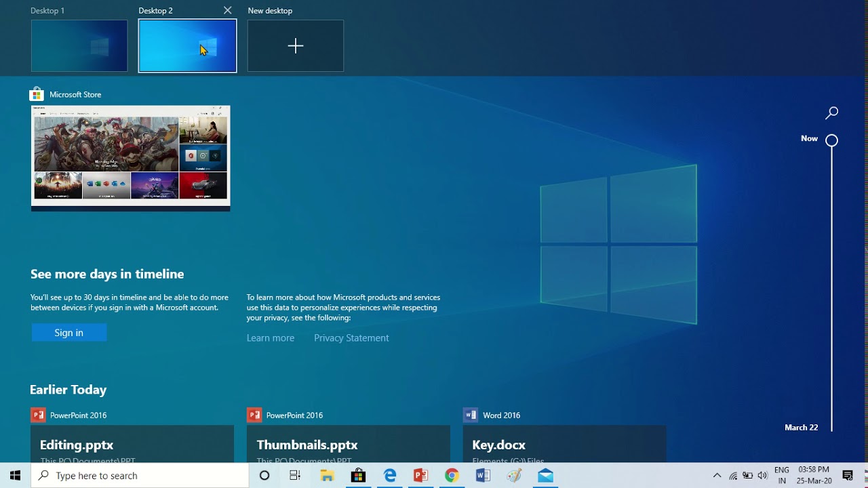The width and height of the screenshot is (868, 488).
Task: Click the ENG IN language indicator
Action: pos(782,476)
